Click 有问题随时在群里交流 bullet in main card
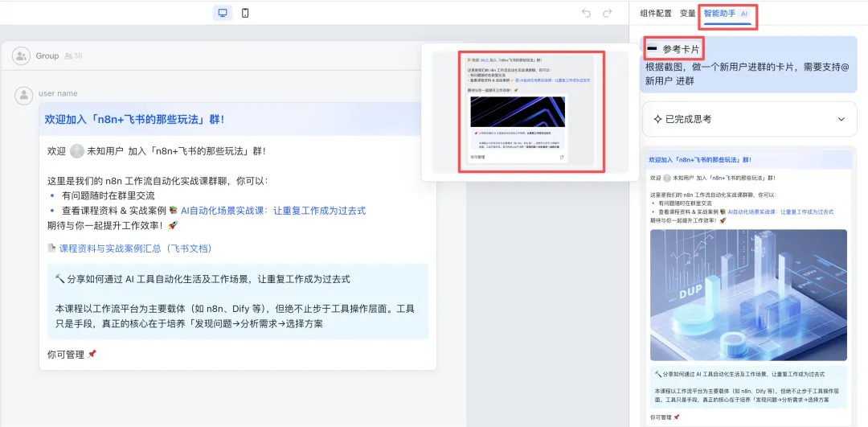 (x=108, y=195)
